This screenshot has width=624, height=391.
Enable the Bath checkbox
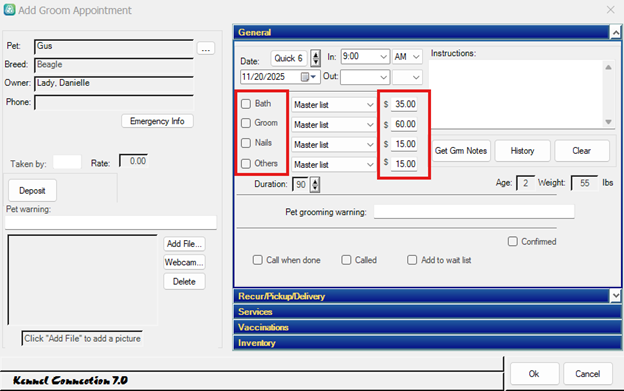[x=246, y=104]
